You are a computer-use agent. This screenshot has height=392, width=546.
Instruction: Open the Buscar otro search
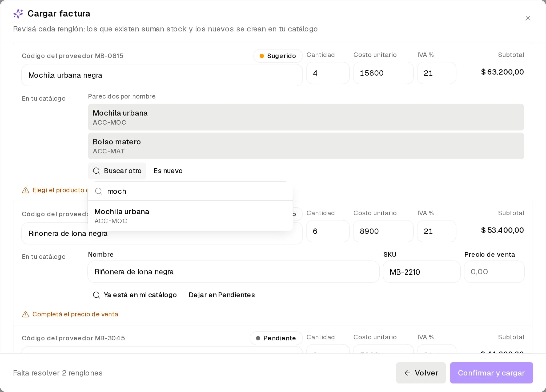[117, 171]
